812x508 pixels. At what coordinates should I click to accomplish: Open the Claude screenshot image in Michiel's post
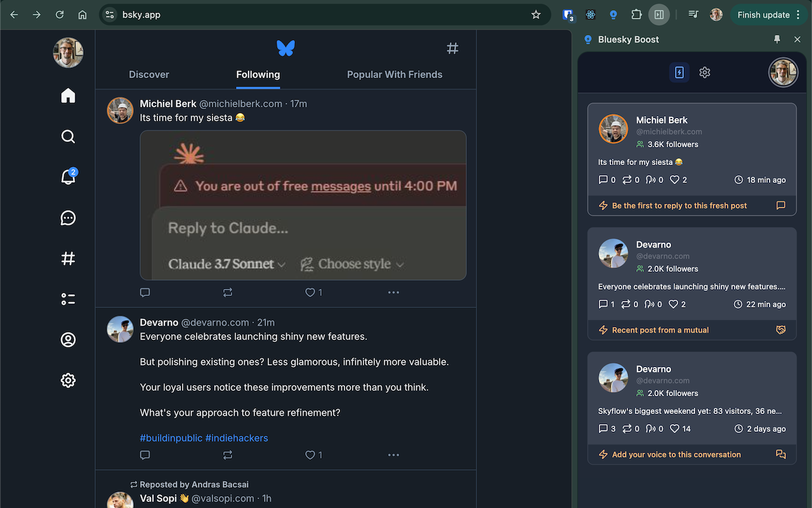click(303, 205)
